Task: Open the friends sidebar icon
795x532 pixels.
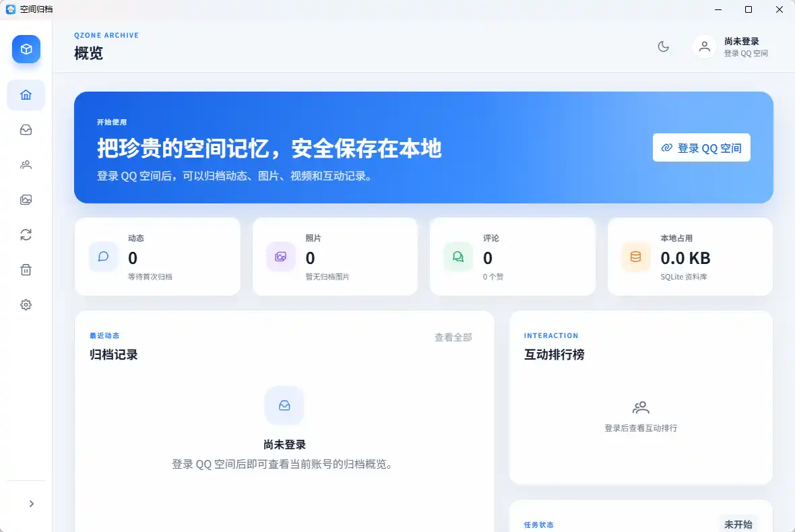Action: point(26,165)
